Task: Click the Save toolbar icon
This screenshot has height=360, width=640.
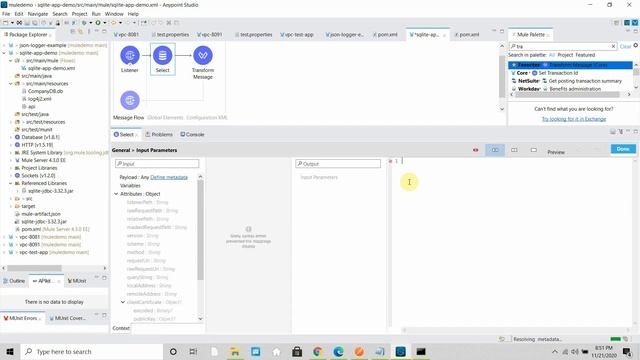Action: click(x=27, y=23)
